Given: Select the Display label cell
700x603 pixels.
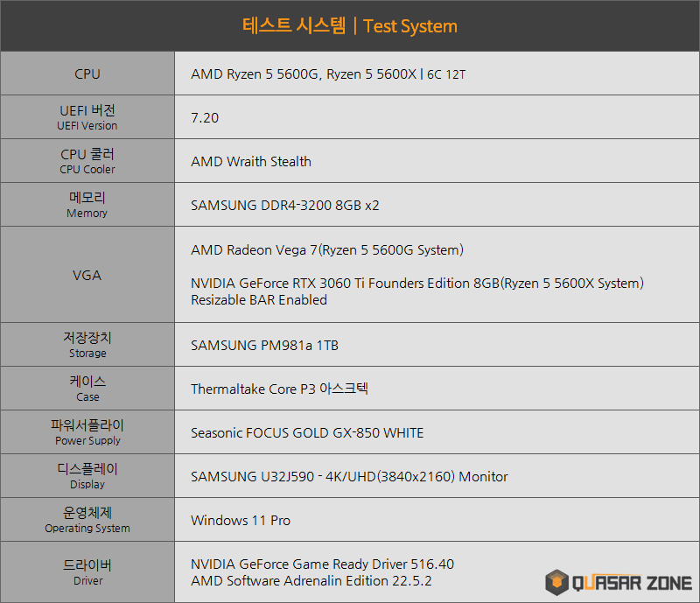Looking at the screenshot, I should tap(87, 476).
